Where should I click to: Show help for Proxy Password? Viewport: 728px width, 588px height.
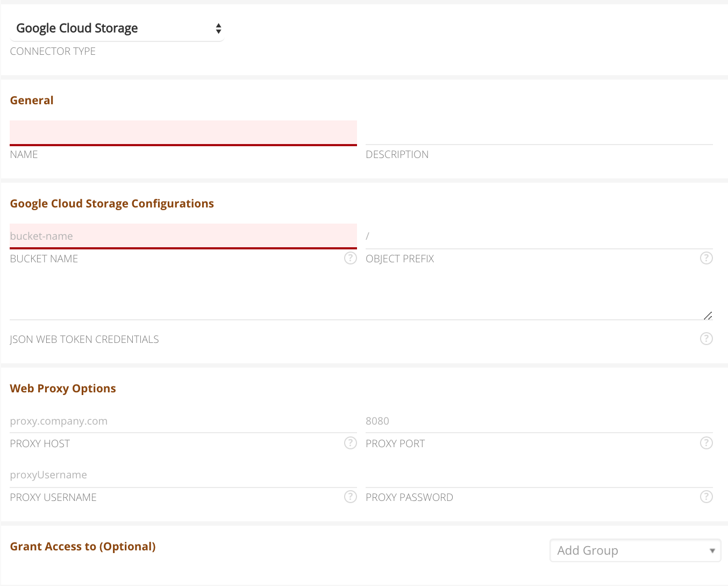706,497
